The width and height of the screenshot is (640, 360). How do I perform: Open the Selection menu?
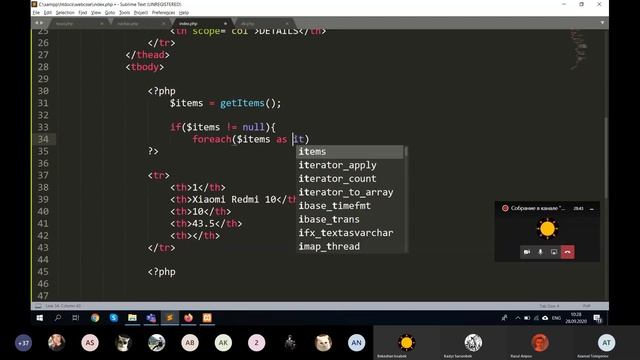coord(65,13)
